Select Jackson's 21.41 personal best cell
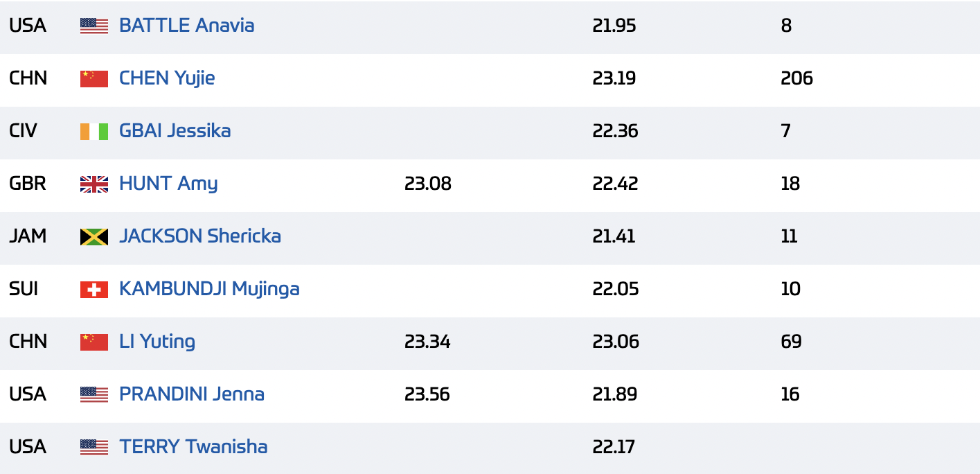Viewport: 980px width, 474px height. tap(614, 236)
